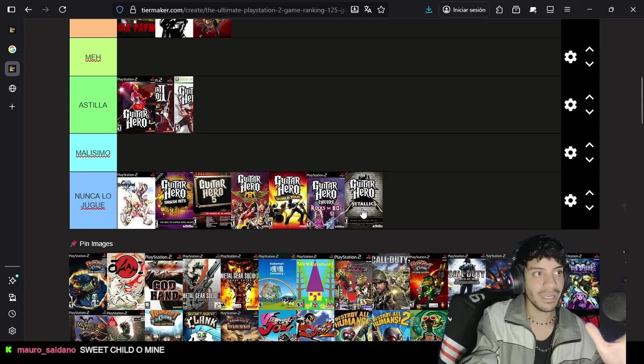The image size is (644, 364).
Task: Click the MEH tier label
Action: (x=93, y=57)
